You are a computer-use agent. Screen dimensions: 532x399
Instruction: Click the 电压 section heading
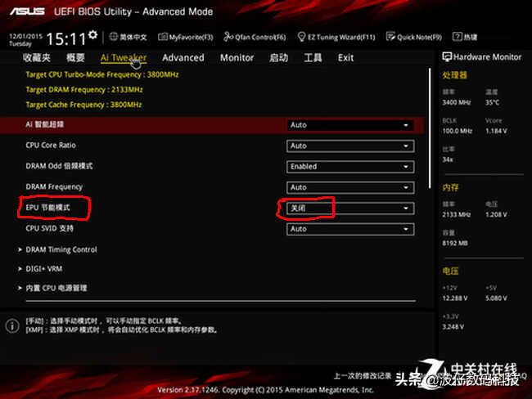[450, 271]
